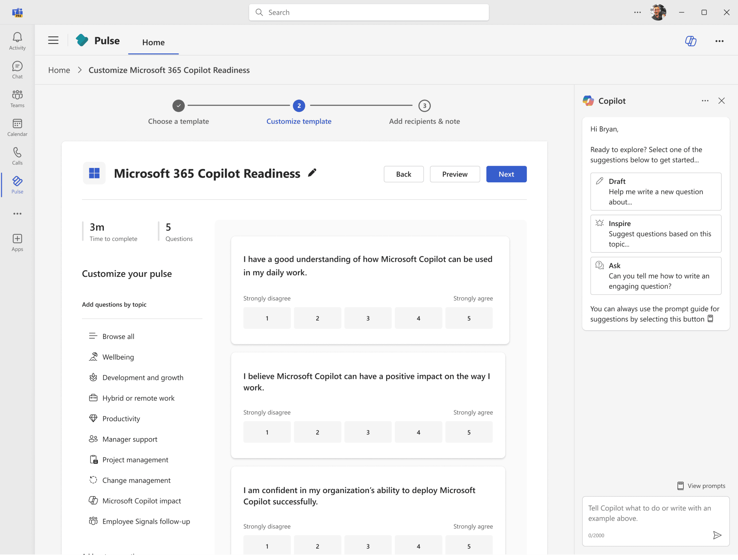Open the Apps store in the sidebar
Image resolution: width=738 pixels, height=560 pixels.
point(17,243)
